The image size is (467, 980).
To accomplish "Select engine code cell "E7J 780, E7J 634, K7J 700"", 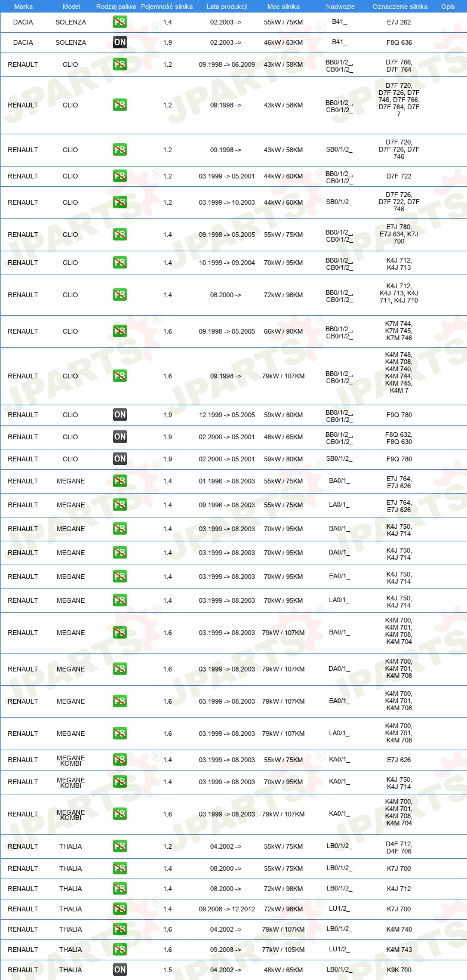I will point(399,234).
